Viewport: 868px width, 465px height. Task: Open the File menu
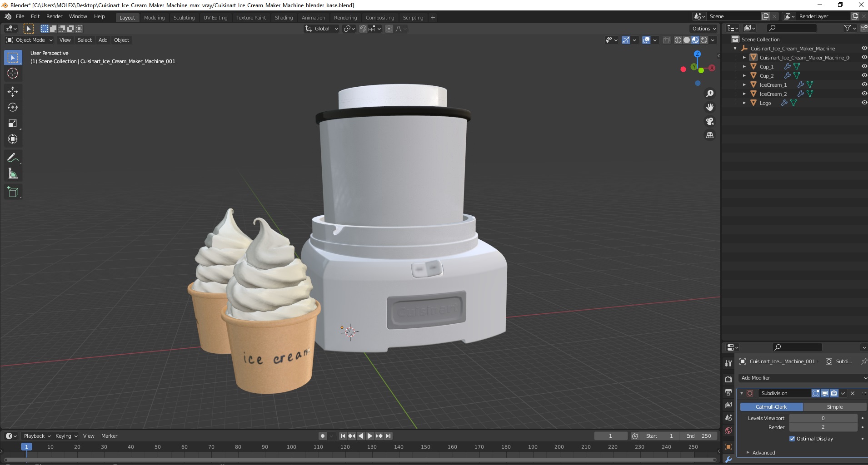20,16
